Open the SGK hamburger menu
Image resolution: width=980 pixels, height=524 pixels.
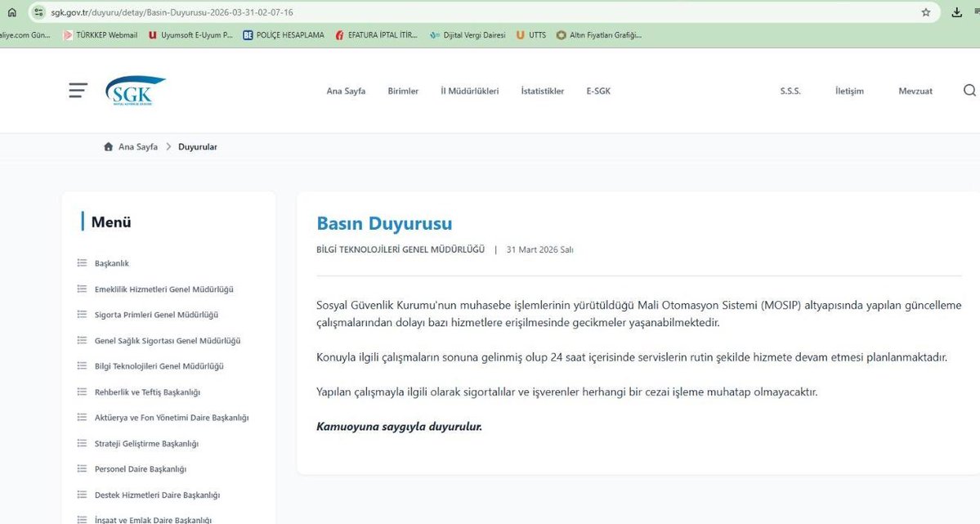coord(78,91)
